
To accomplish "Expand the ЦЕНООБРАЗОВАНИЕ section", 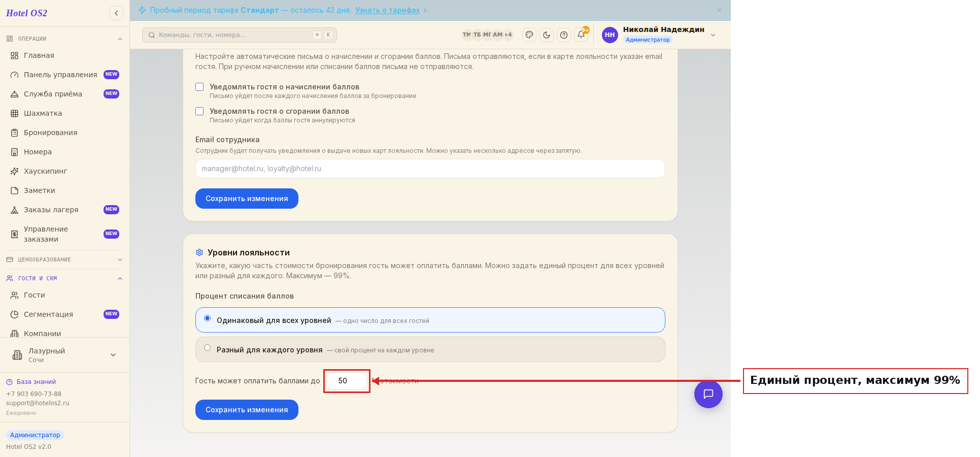I will click(64, 259).
